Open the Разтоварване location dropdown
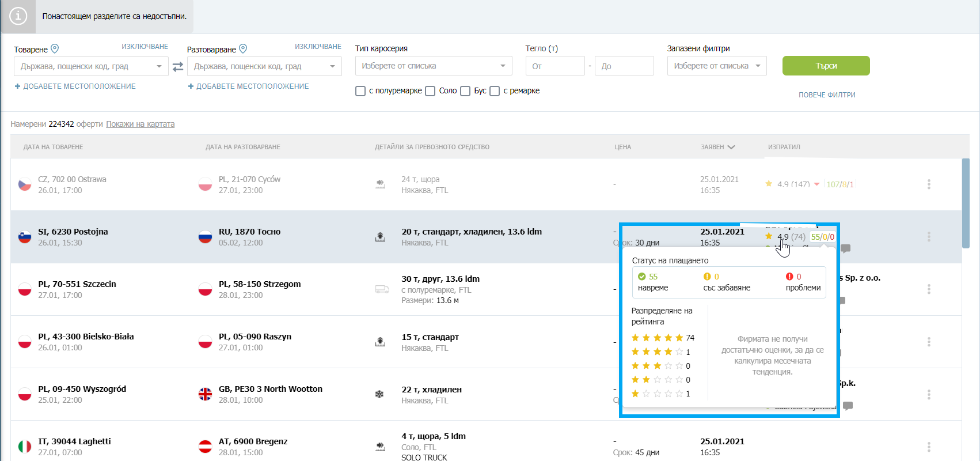Image resolution: width=980 pixels, height=461 pixels. [x=264, y=66]
